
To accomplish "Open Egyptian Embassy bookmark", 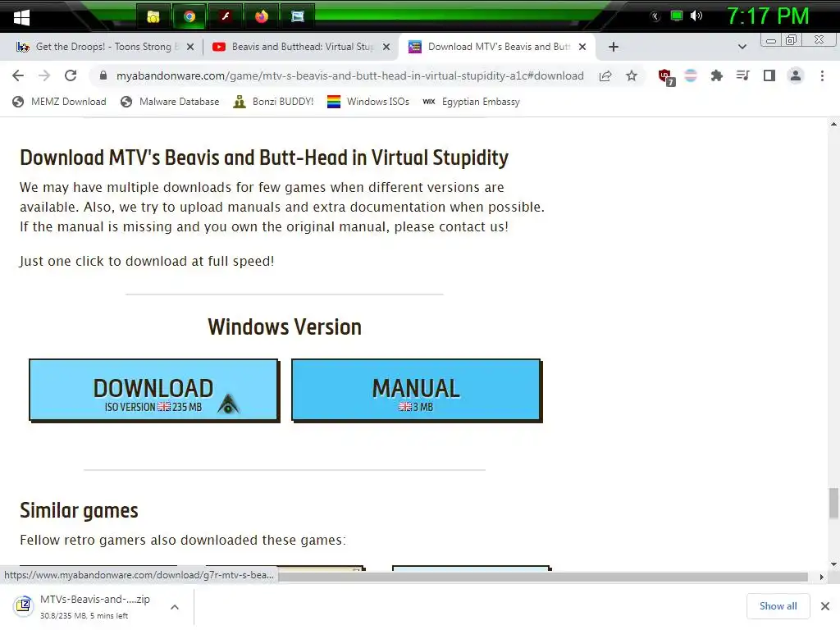I will coord(471,102).
